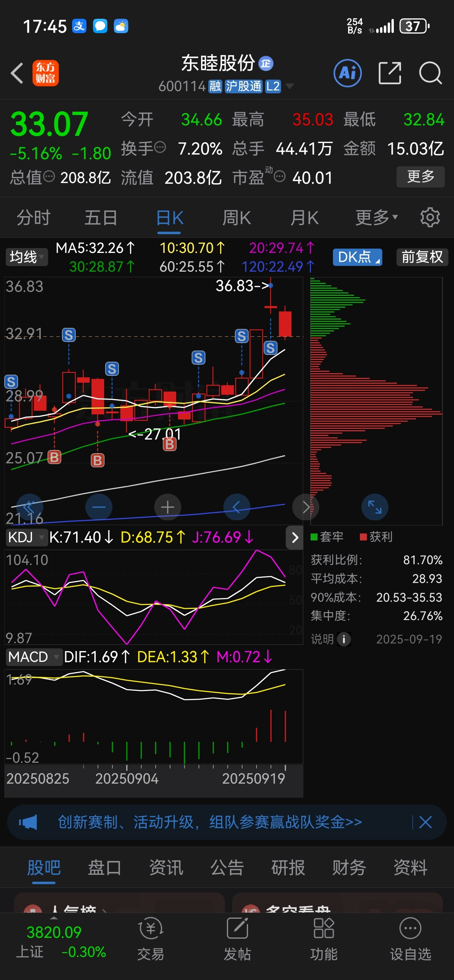
Task: Tap the enterprise badge next to 东睦股份
Action: pyautogui.click(x=266, y=63)
